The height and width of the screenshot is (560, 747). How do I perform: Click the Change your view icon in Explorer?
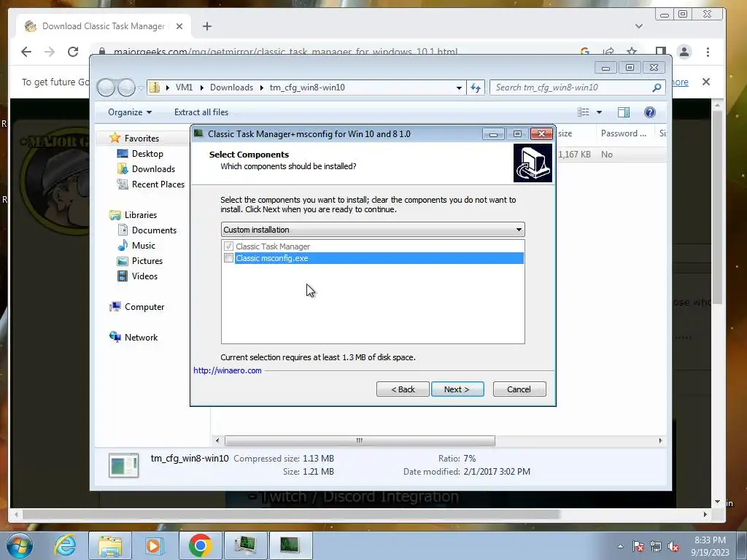click(584, 112)
